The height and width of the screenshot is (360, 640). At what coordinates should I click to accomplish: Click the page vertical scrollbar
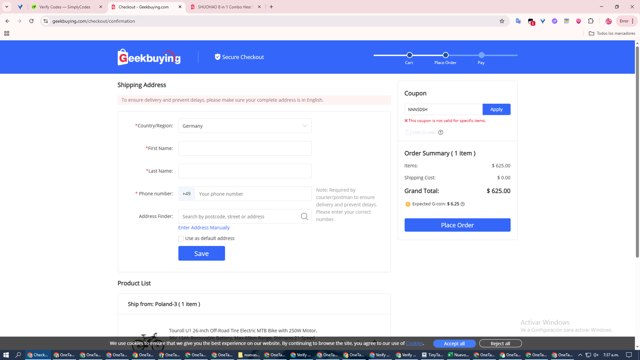coord(637,151)
